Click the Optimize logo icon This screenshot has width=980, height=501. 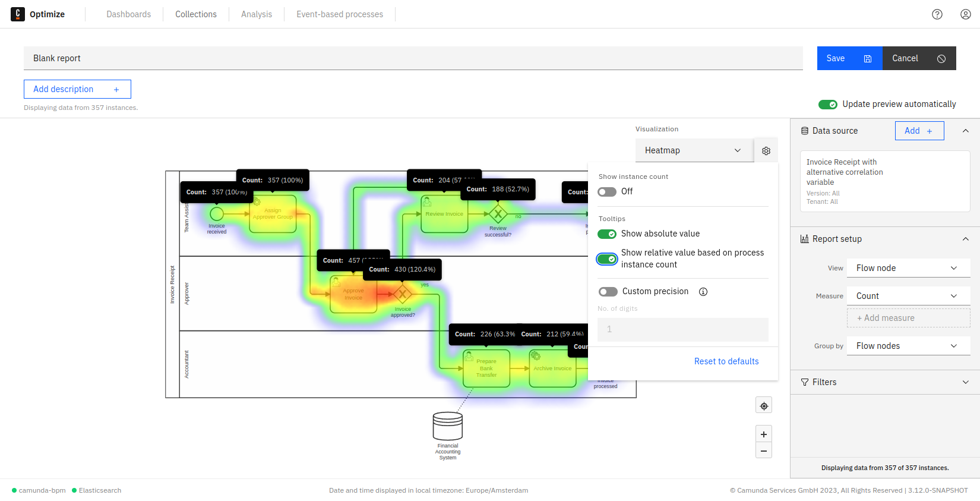pos(18,14)
